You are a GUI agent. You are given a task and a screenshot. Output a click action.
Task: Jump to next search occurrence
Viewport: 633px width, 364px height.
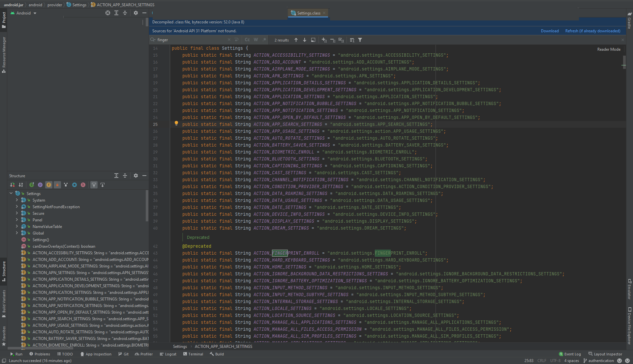coord(305,40)
